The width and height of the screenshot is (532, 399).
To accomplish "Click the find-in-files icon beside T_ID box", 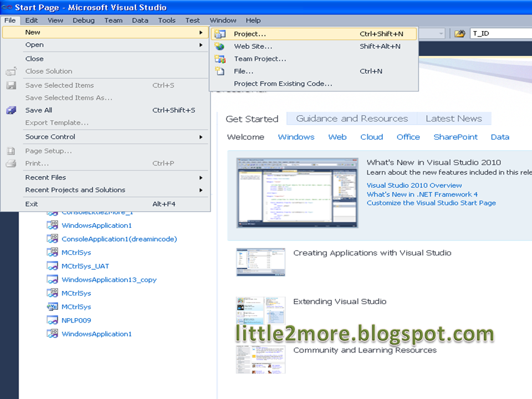I will (x=460, y=34).
